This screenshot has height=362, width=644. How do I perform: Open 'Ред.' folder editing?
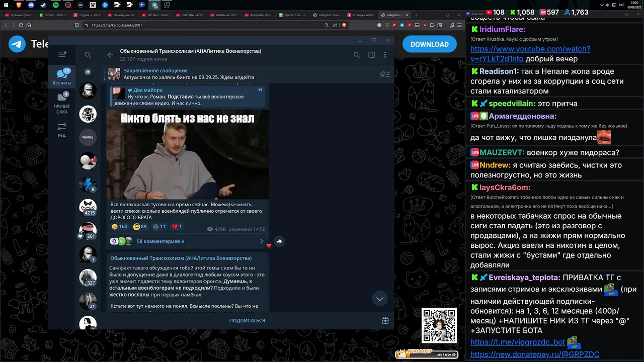pyautogui.click(x=62, y=130)
